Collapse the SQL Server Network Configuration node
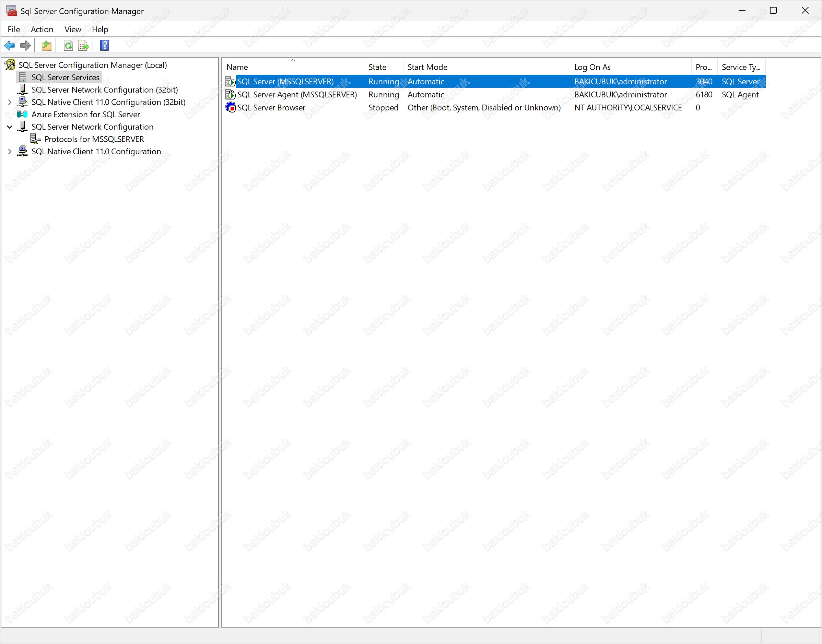822x644 pixels. click(10, 127)
